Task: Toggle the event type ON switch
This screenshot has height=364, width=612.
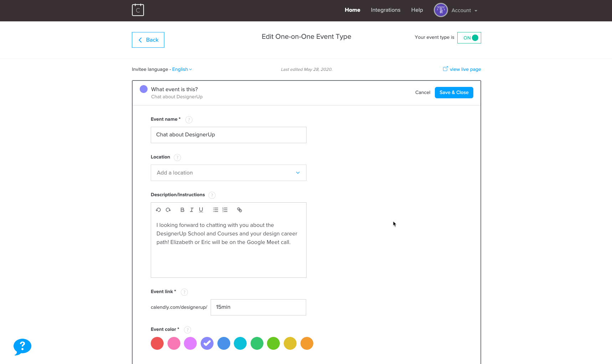Action: click(x=469, y=38)
